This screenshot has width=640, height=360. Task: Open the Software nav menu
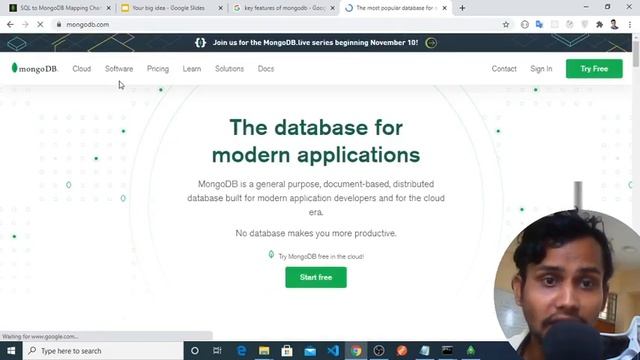pos(119,69)
